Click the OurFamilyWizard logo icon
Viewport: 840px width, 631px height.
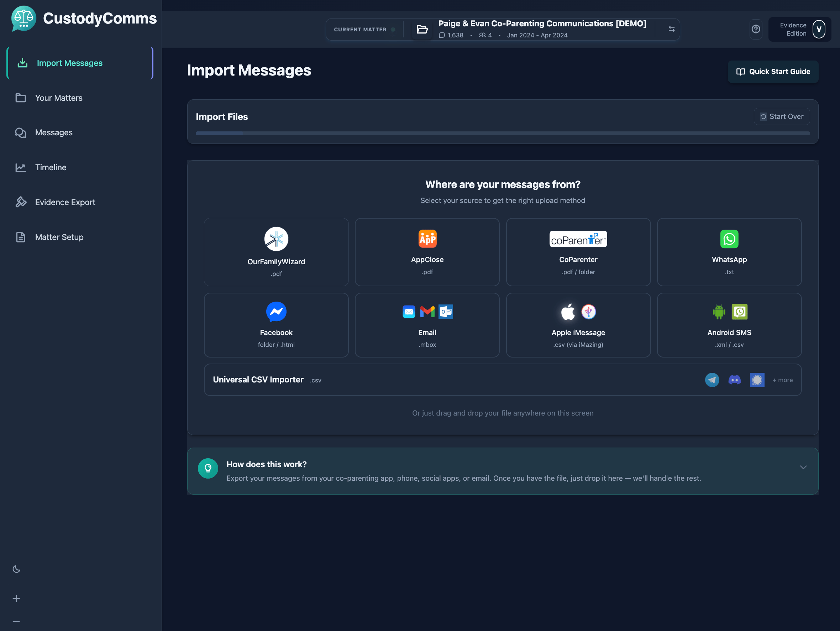click(276, 239)
